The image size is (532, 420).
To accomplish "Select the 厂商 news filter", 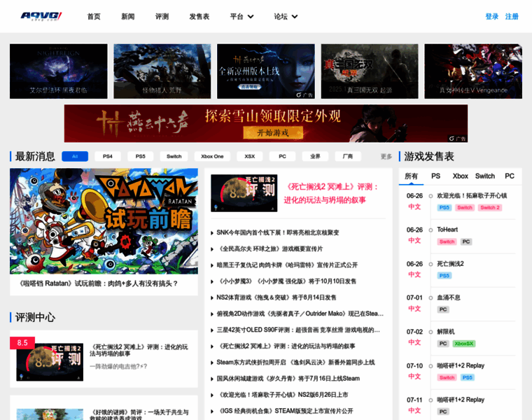I will click(348, 156).
